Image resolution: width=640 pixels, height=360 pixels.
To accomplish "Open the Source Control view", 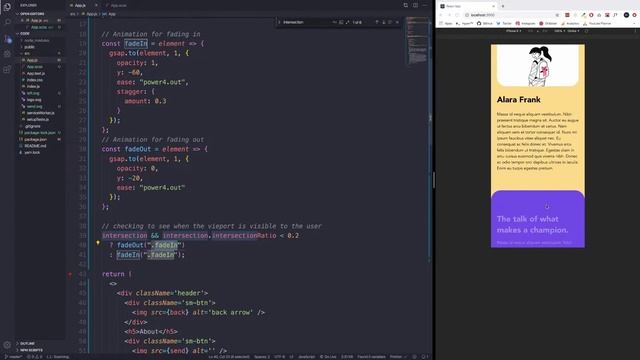I will (7, 39).
